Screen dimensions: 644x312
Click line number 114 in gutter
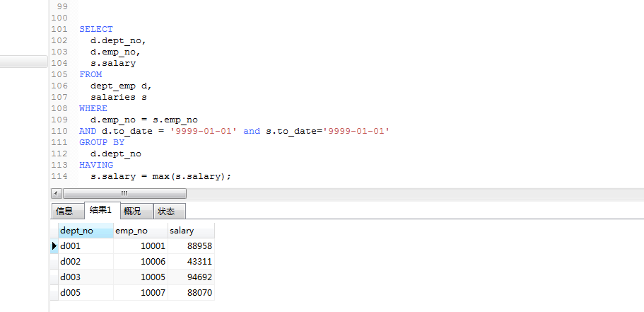pos(59,176)
